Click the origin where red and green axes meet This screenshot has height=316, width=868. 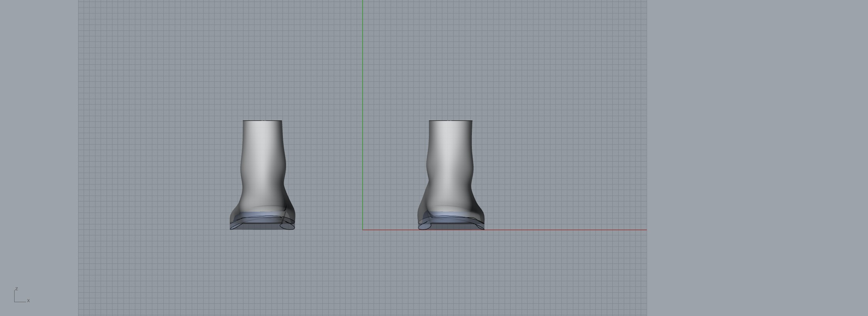(x=363, y=229)
